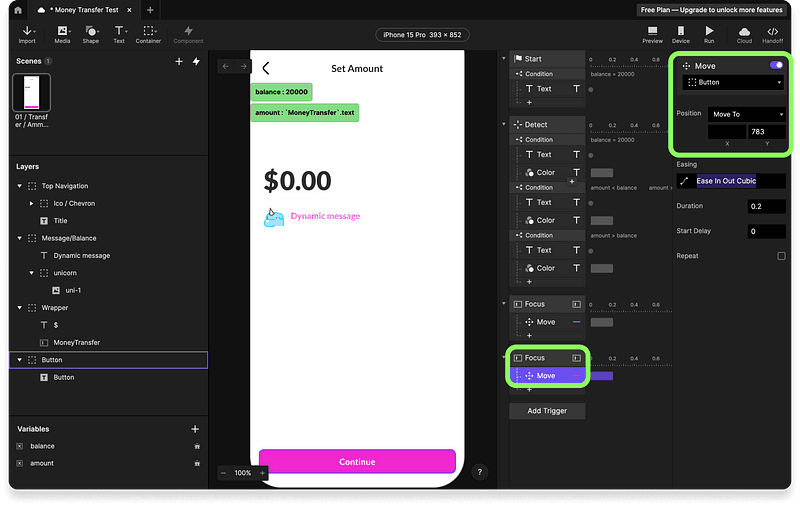Select Ease In Out Cubic easing
Screen dimensions: 800x507
click(726, 181)
